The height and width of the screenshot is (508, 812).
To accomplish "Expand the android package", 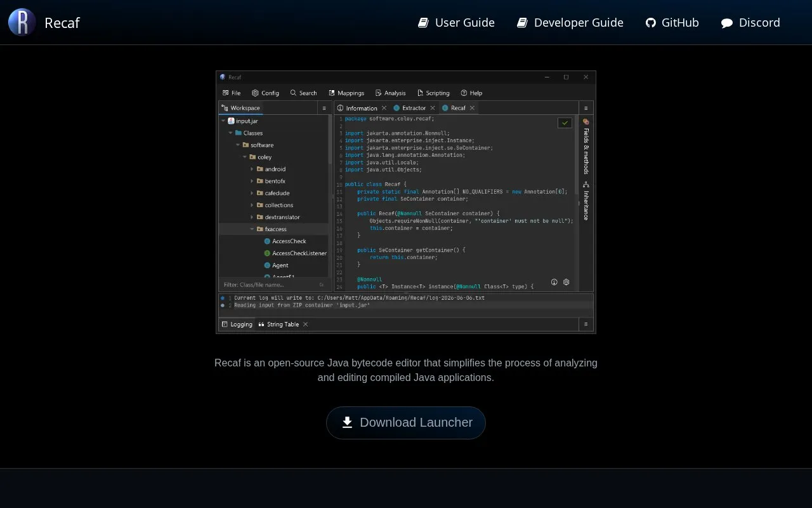I will (252, 169).
